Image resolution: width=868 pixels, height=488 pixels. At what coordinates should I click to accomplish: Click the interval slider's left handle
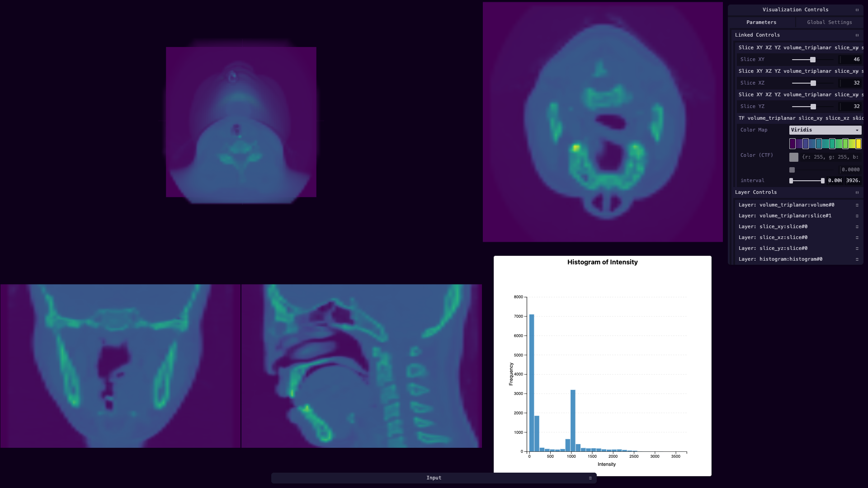[x=791, y=181]
